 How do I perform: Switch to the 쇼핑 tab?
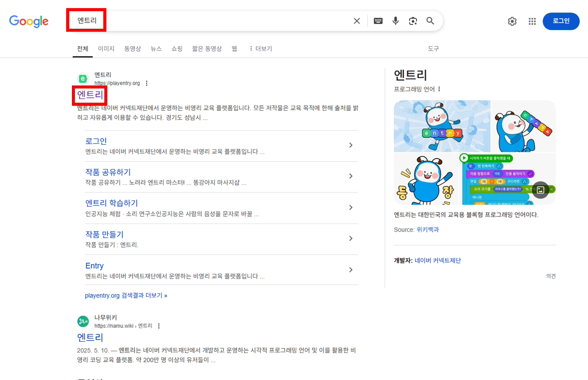tap(177, 49)
